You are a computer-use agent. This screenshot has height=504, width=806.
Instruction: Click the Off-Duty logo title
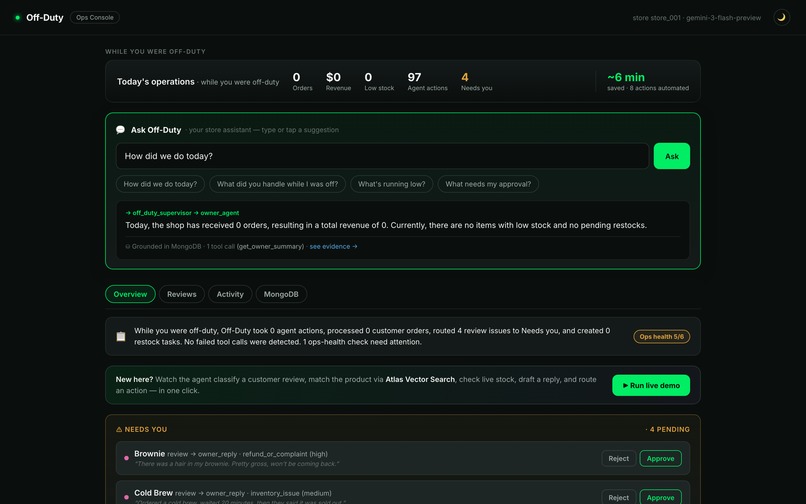[x=45, y=17]
